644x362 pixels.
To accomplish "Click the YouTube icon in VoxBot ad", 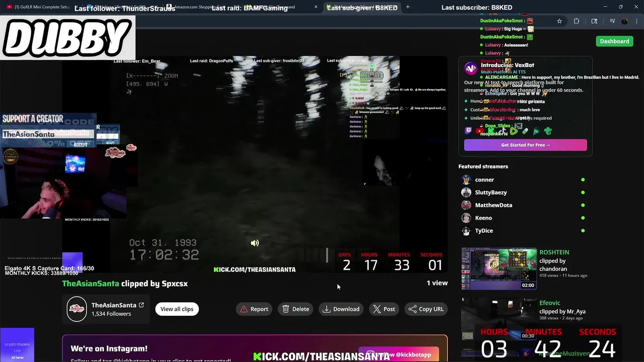I will 479,131.
